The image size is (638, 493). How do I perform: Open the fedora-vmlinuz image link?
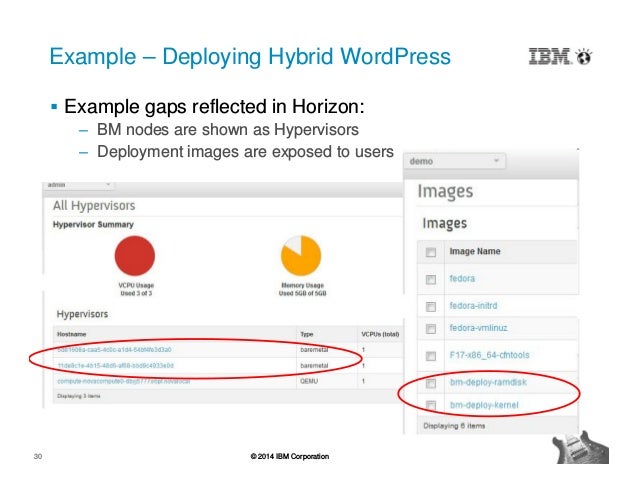[x=478, y=328]
